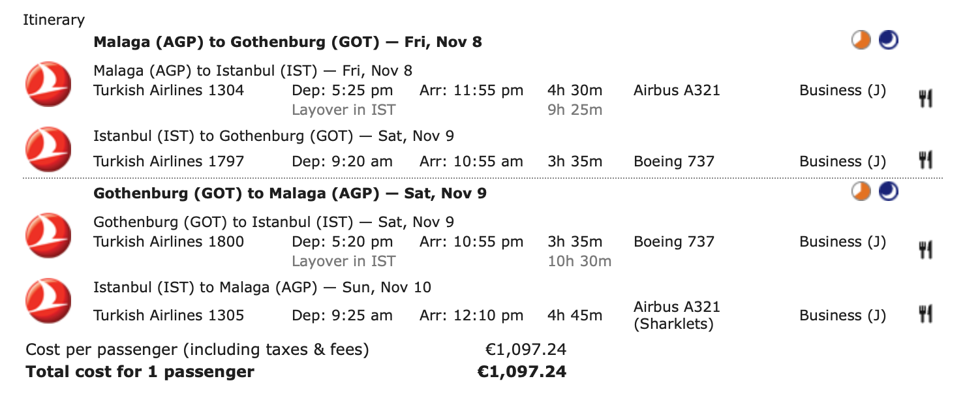Image resolution: width=980 pixels, height=398 pixels.
Task: Click the Turkish Airlines 1304 flight number
Action: [169, 90]
